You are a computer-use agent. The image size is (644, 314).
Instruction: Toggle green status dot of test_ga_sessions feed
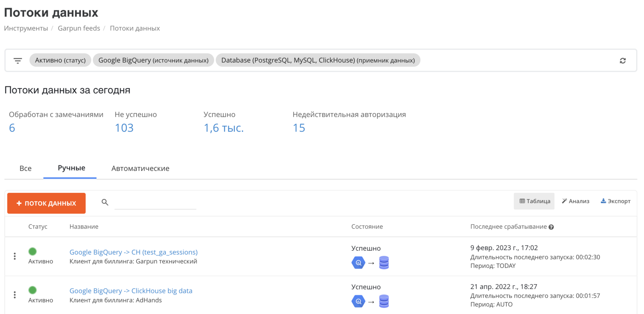pos(33,252)
